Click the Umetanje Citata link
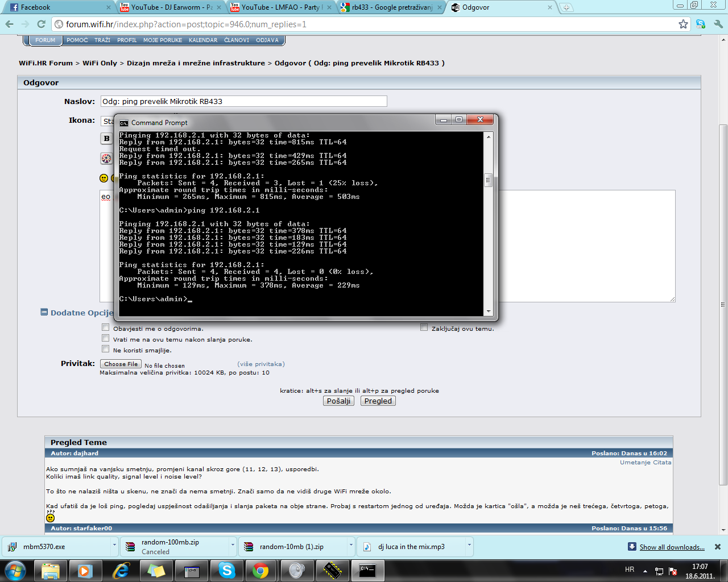 [x=646, y=462]
